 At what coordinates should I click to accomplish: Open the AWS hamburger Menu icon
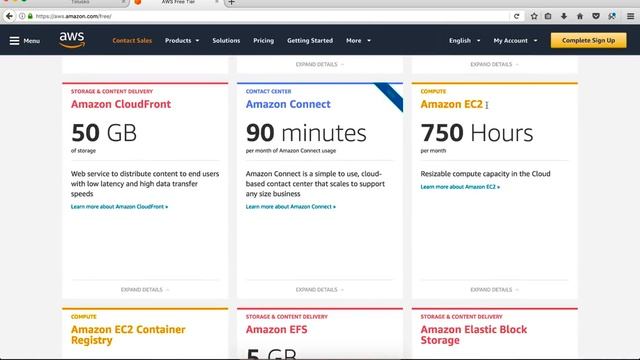(x=14, y=41)
